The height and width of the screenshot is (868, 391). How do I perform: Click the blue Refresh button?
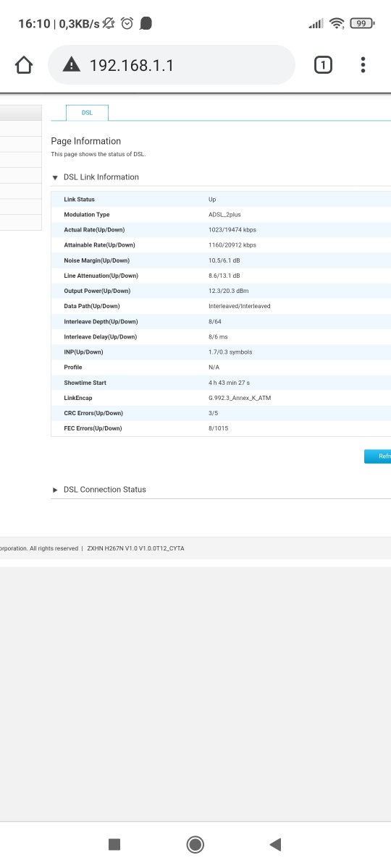point(377,456)
